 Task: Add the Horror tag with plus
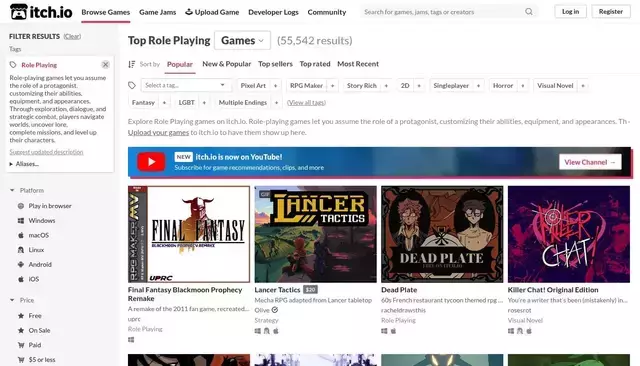[522, 85]
